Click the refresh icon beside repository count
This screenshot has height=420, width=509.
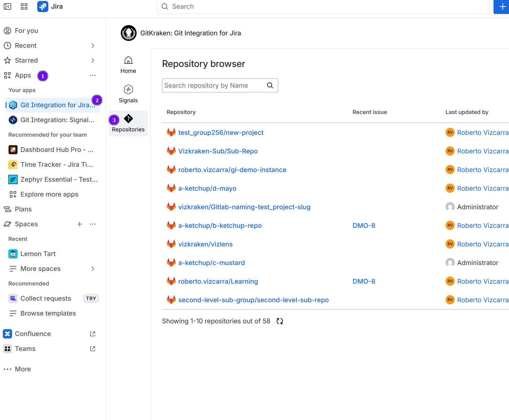tap(280, 321)
